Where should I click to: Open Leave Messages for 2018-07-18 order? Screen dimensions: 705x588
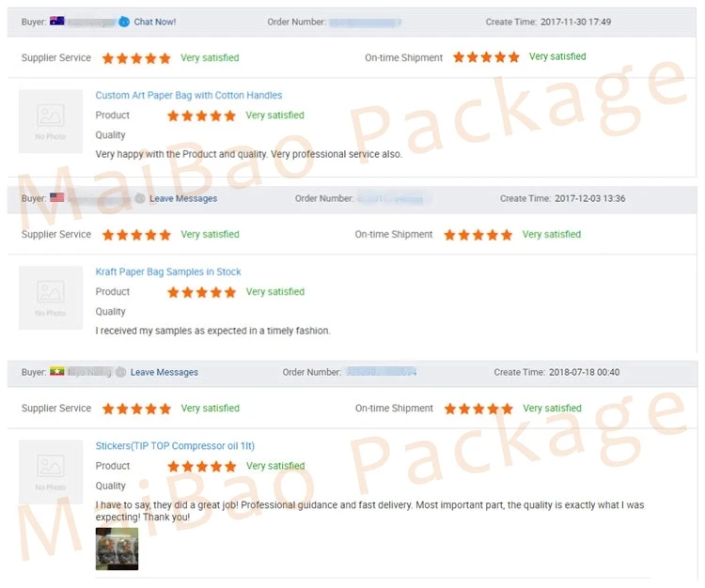[x=164, y=372]
